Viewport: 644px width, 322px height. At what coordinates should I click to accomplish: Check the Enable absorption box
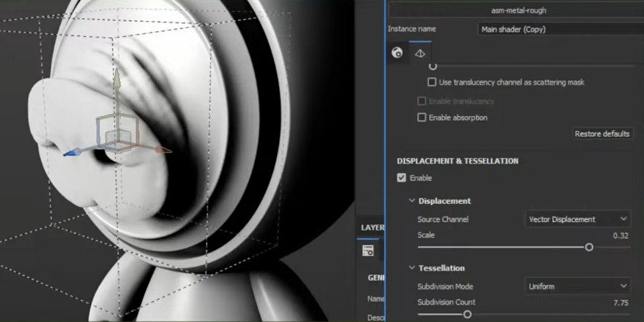[x=422, y=117]
